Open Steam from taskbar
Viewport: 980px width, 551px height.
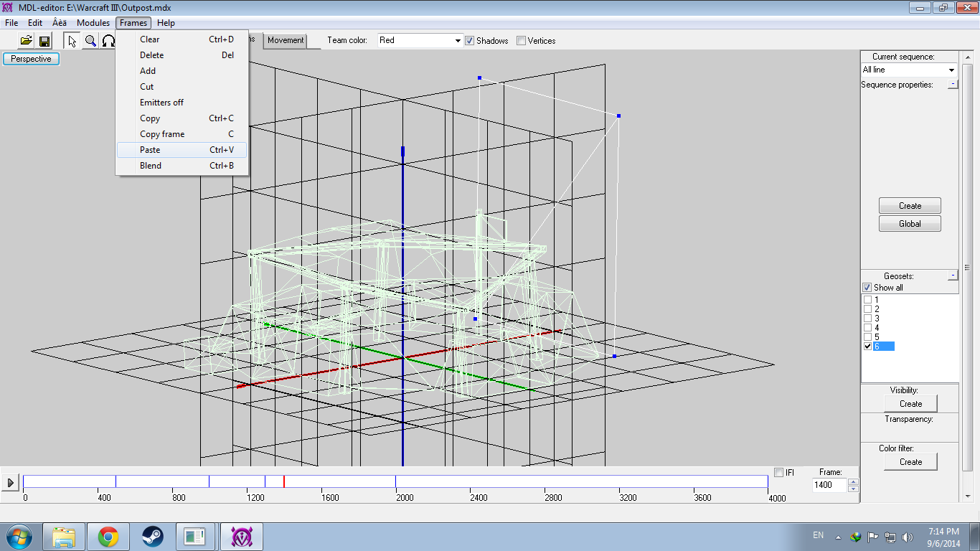152,537
